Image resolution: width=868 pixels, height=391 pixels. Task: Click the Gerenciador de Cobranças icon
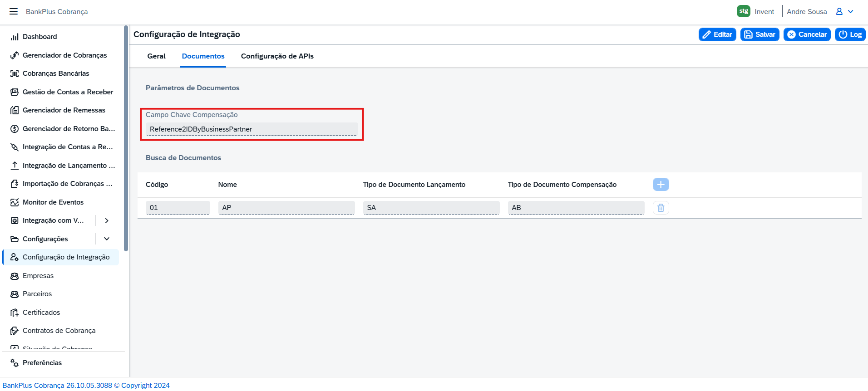click(15, 55)
